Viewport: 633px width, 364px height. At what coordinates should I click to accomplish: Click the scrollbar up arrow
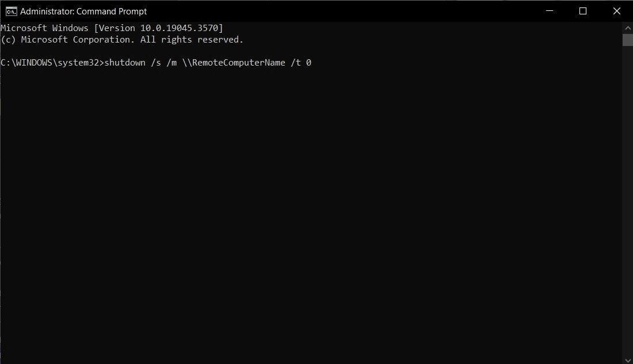[x=627, y=28]
